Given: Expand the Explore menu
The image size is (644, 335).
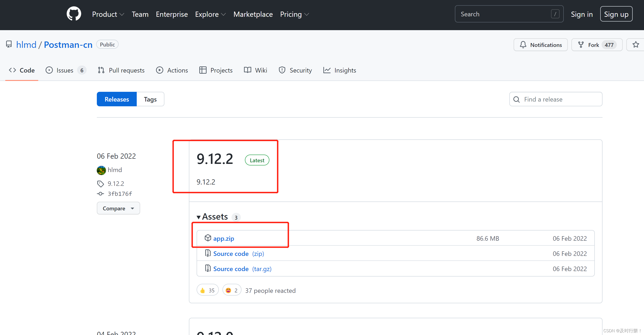Looking at the screenshot, I should (210, 14).
